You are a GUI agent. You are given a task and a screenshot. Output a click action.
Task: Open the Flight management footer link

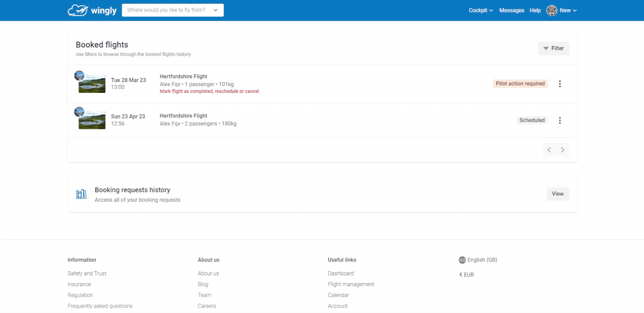pyautogui.click(x=351, y=284)
